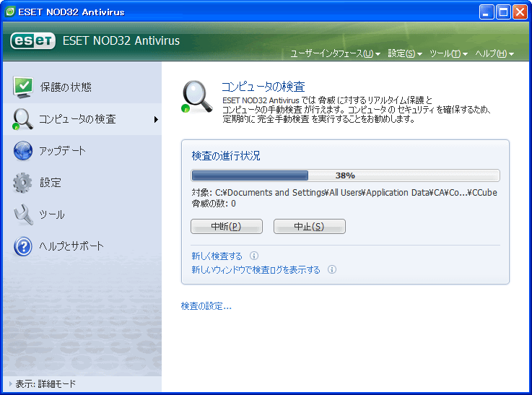Open the 検査の設定... link
The height and width of the screenshot is (395, 532).
coord(206,306)
